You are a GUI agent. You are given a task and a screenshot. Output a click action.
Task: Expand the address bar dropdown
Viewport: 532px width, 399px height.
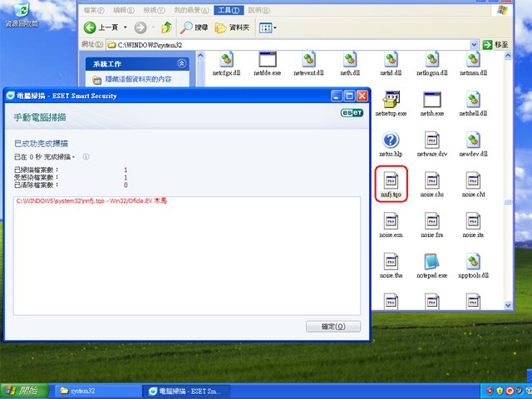(474, 45)
